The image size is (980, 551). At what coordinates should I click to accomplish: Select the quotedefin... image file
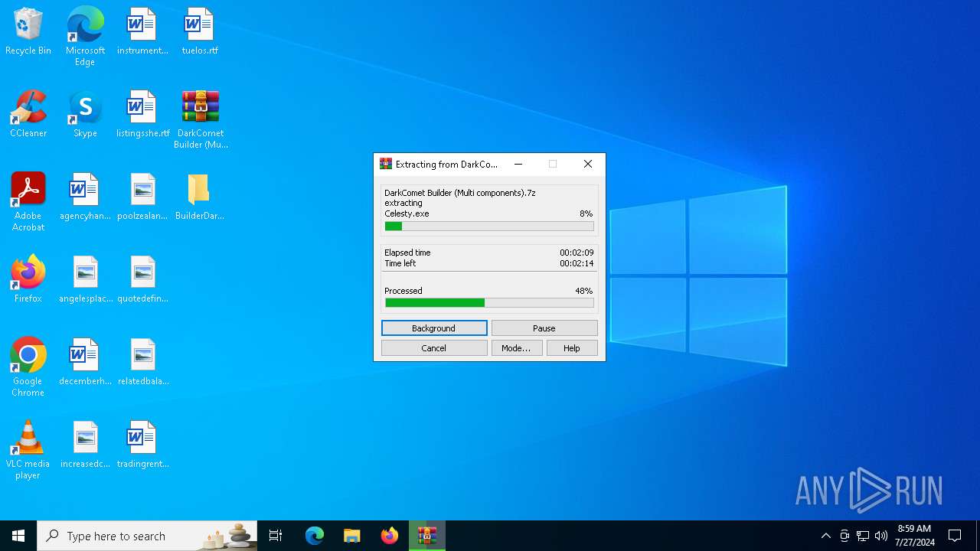click(x=142, y=280)
